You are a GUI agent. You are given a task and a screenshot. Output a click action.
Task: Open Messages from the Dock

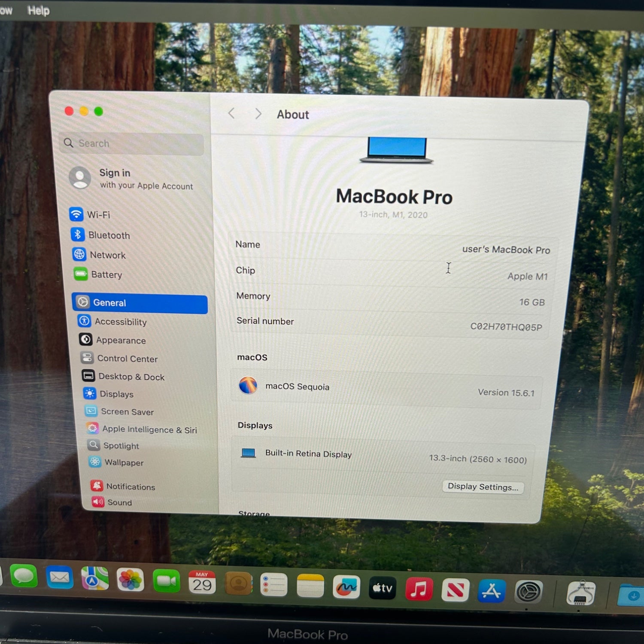[x=24, y=576]
